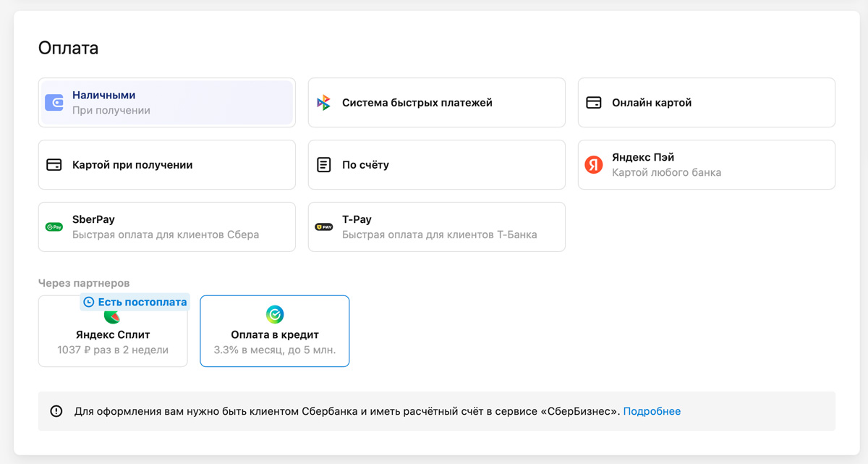Image resolution: width=868 pixels, height=464 pixels.
Task: Click the black T-Pay logo
Action: (324, 227)
